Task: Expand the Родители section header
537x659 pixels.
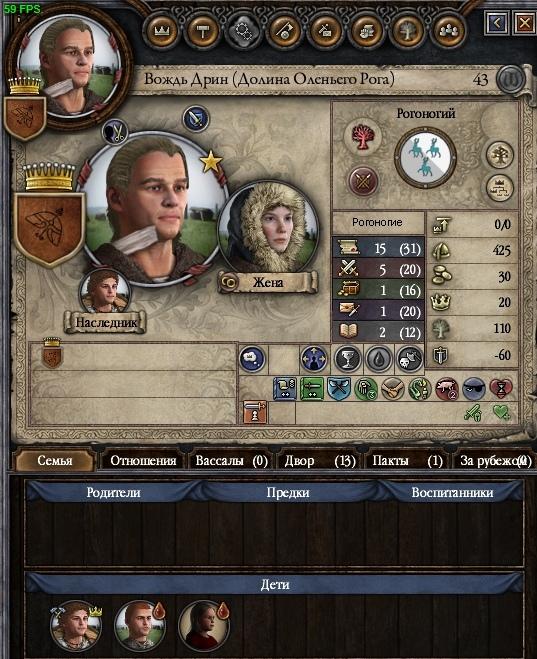Action: point(113,492)
